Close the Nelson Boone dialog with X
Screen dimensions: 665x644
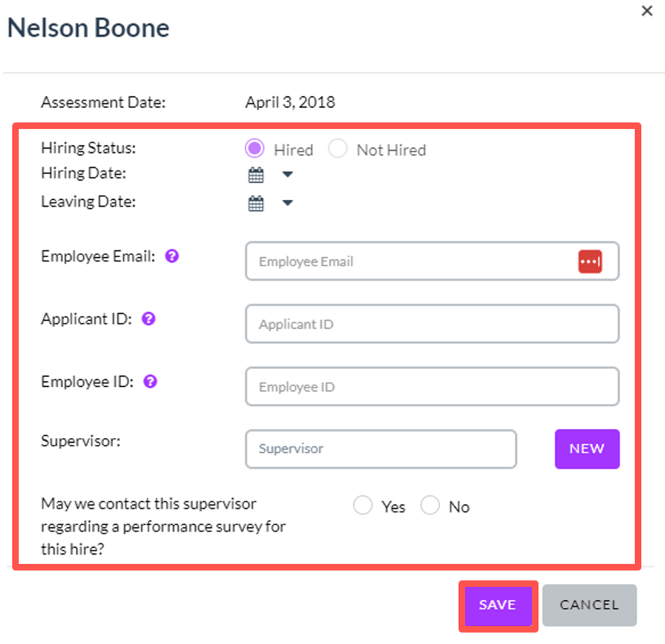(x=647, y=11)
